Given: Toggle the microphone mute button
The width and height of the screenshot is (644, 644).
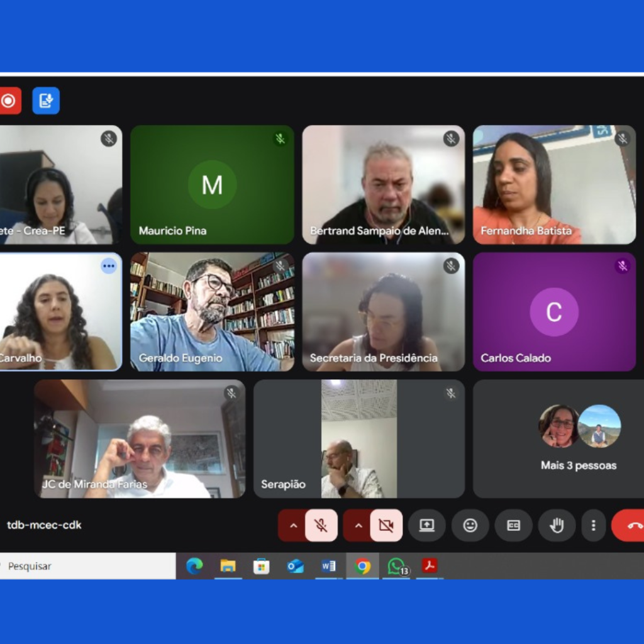Looking at the screenshot, I should click(x=321, y=526).
